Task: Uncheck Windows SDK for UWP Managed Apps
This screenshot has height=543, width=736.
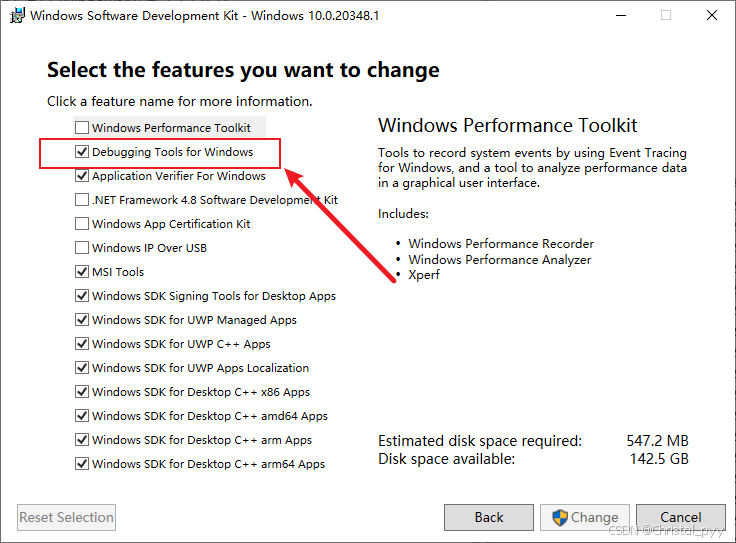Action: click(82, 320)
